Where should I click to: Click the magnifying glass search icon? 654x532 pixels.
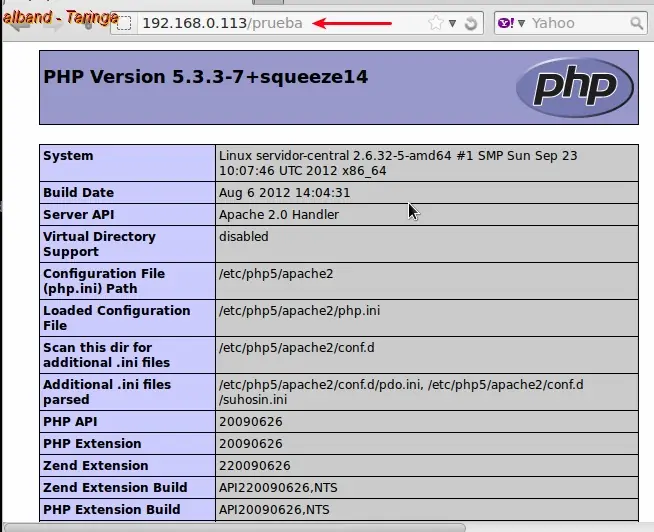636,23
